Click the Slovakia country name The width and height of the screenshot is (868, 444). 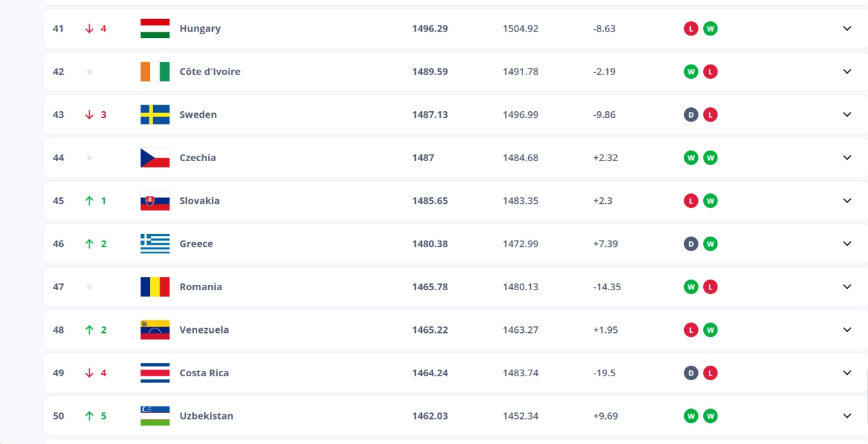click(200, 200)
